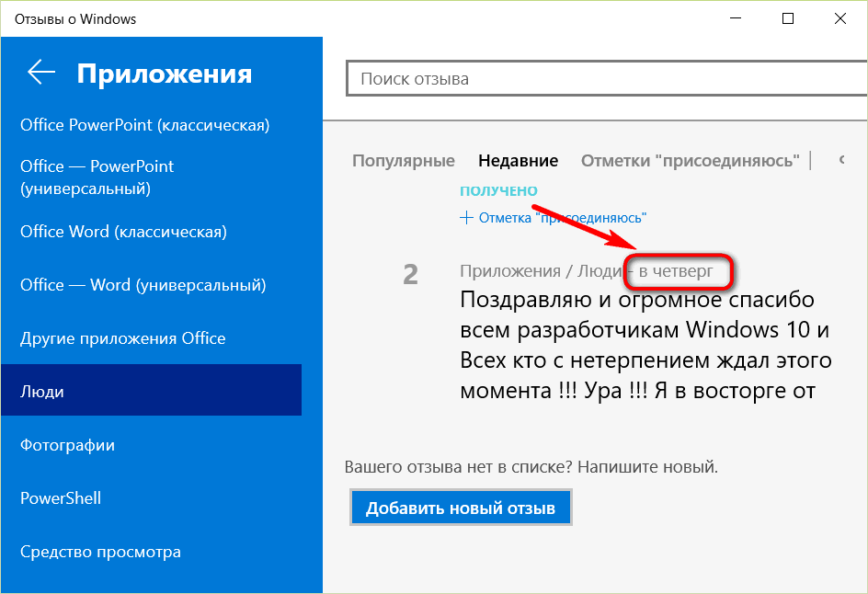Viewport: 868px width, 594px height.
Task: Go back using the arrow next to Приложения
Action: point(41,73)
